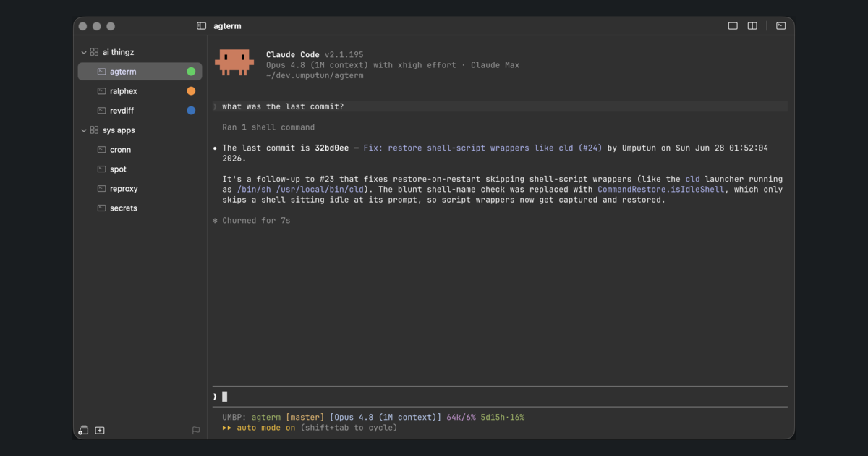This screenshot has height=456, width=868.
Task: Click the 64k/6% usage value
Action: tap(461, 417)
